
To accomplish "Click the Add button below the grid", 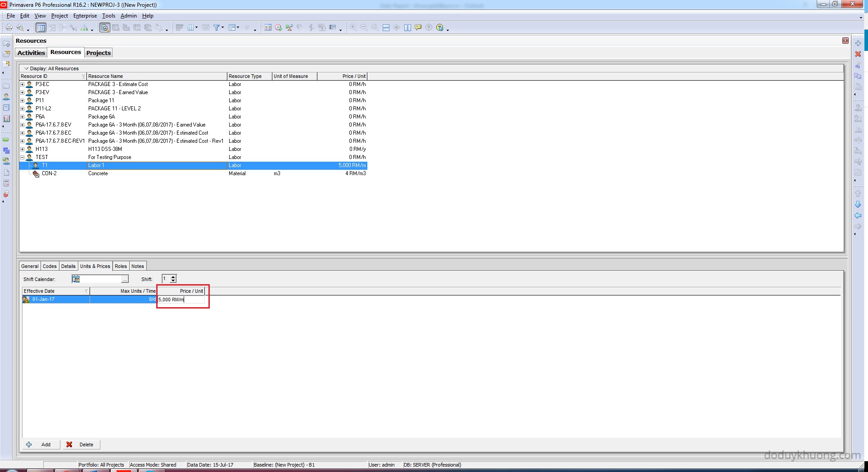I will [40, 445].
